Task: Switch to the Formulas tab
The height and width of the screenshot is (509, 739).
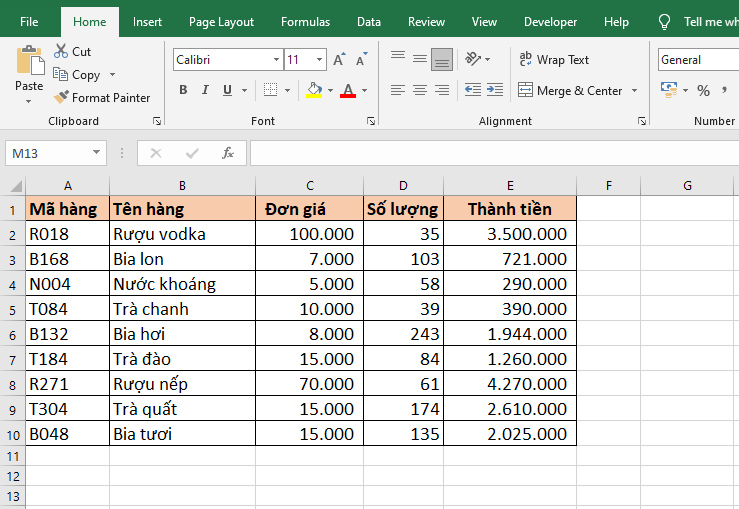Action: coord(305,22)
